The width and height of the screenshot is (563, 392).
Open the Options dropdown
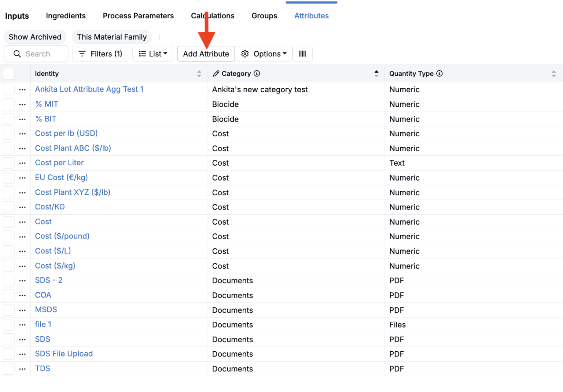pyautogui.click(x=264, y=54)
